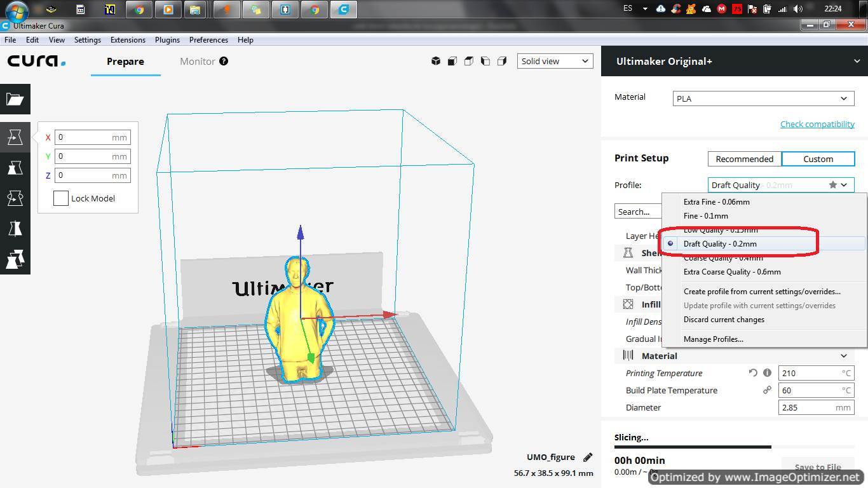
Task: Open the Solid view mode dropdown
Action: point(555,61)
